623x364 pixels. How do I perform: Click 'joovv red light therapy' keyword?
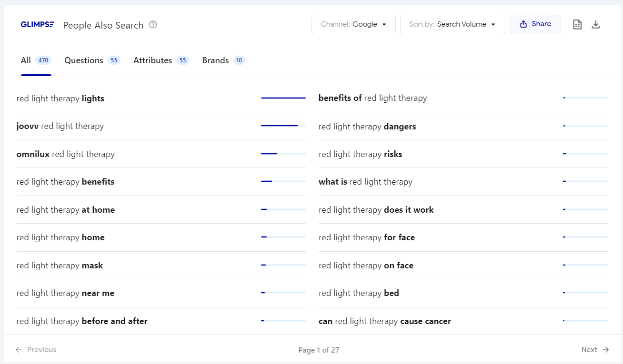pos(60,126)
